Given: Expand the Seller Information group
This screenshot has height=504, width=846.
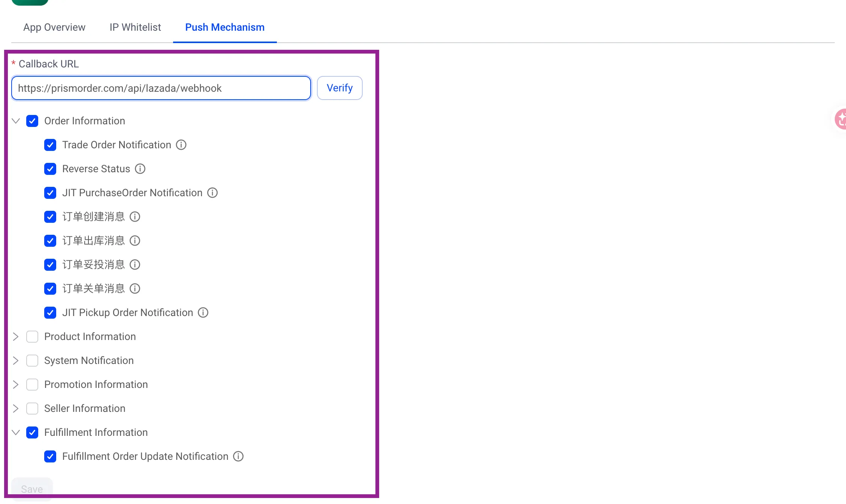Looking at the screenshot, I should (16, 409).
